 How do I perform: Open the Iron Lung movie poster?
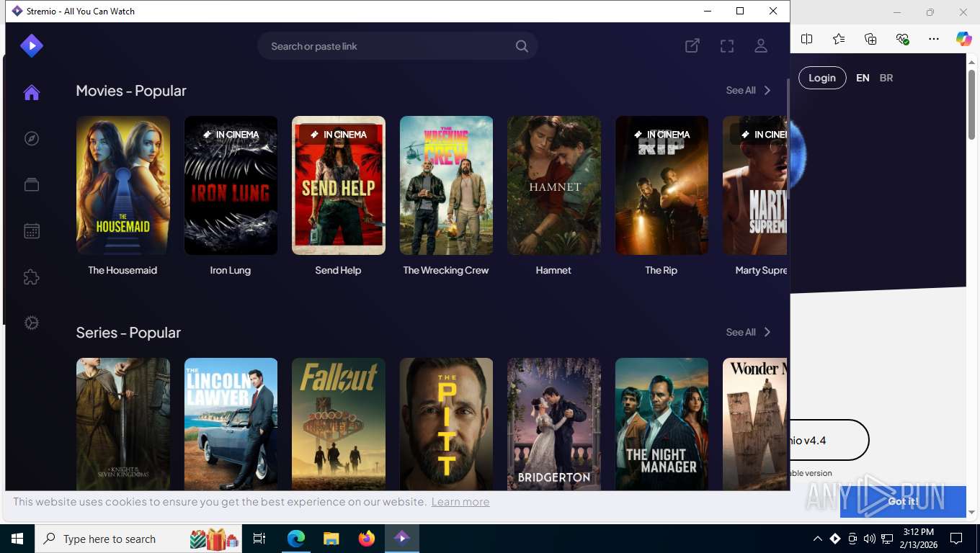(x=231, y=186)
